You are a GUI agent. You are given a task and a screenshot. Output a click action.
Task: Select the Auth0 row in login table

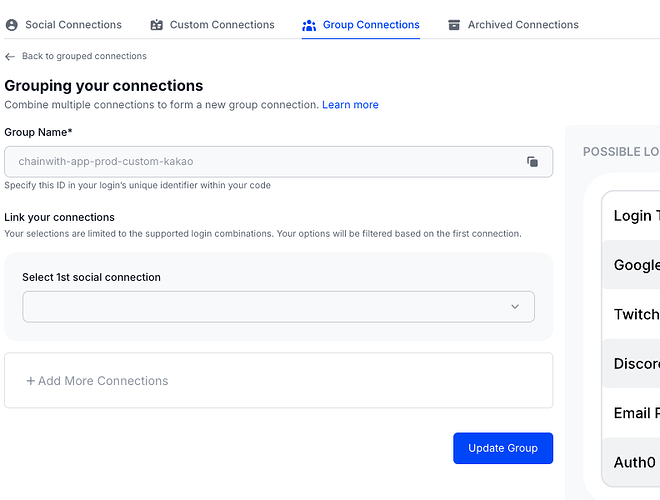coord(631,462)
